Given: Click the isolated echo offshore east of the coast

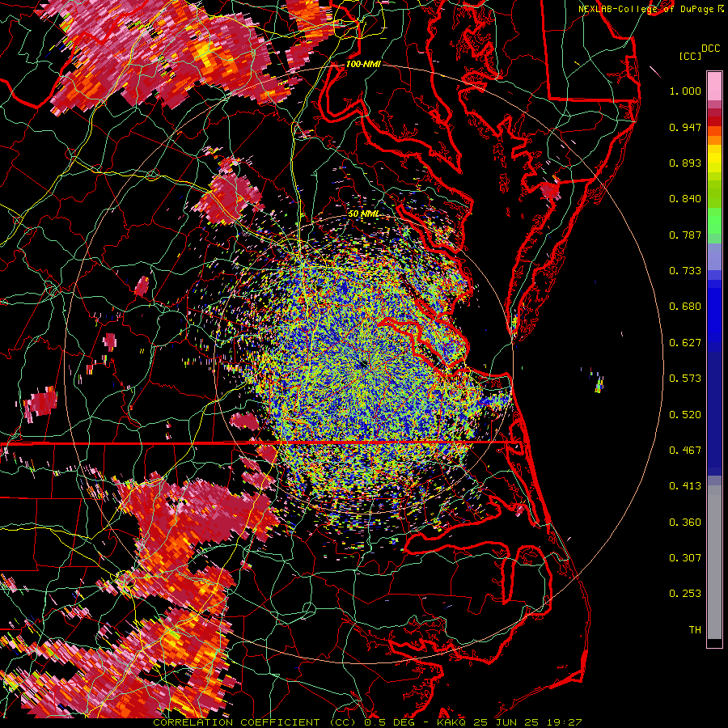Looking at the screenshot, I should coord(599,383).
